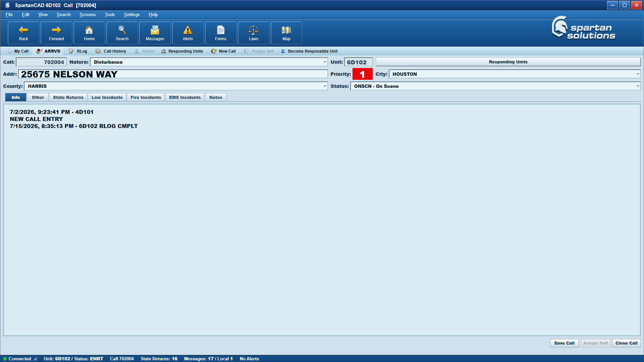The width and height of the screenshot is (644, 362).
Task: Switch to the Other tab
Action: click(x=38, y=98)
